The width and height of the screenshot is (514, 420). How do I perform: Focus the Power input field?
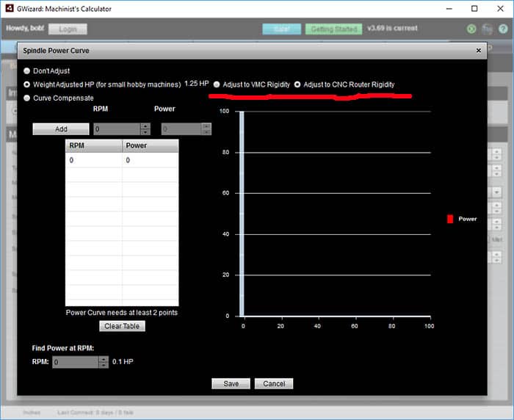coord(181,129)
